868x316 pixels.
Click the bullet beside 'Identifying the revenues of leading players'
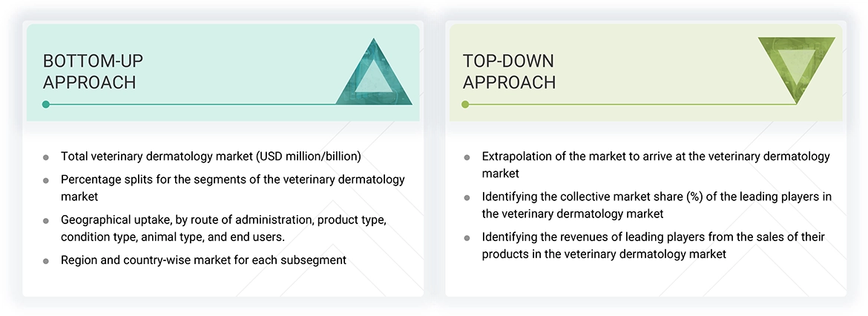click(x=467, y=238)
